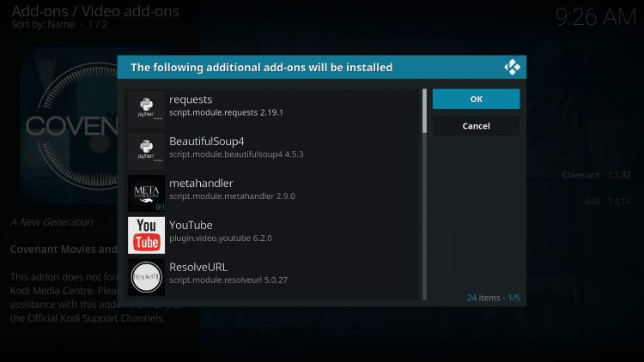Click plugin.video.youtube 6.2.0 text
This screenshot has width=644, height=362.
click(x=221, y=238)
